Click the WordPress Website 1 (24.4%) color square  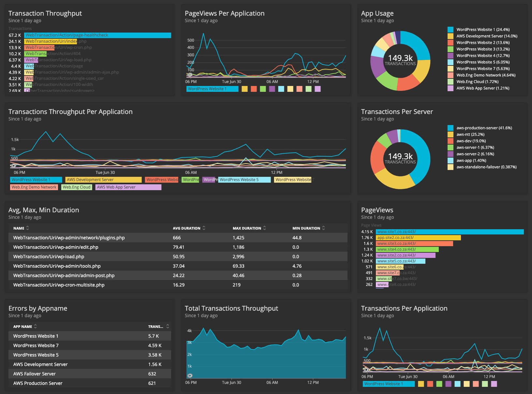tap(451, 30)
